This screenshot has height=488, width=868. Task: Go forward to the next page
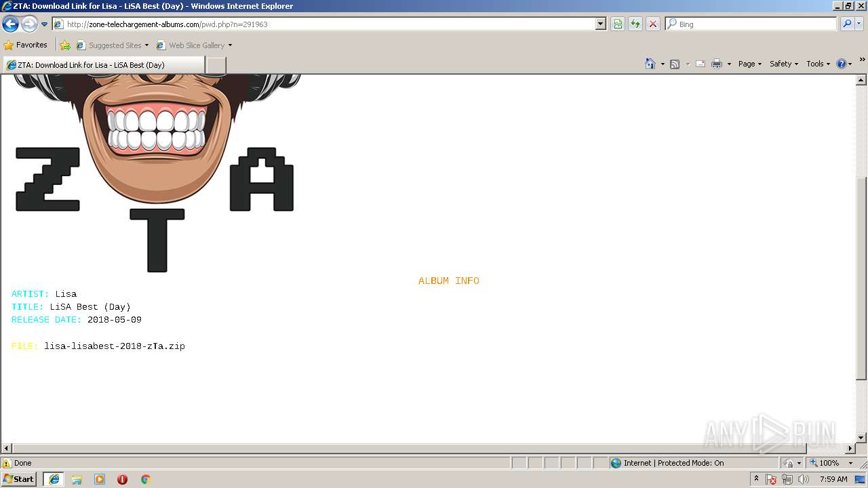tap(29, 24)
